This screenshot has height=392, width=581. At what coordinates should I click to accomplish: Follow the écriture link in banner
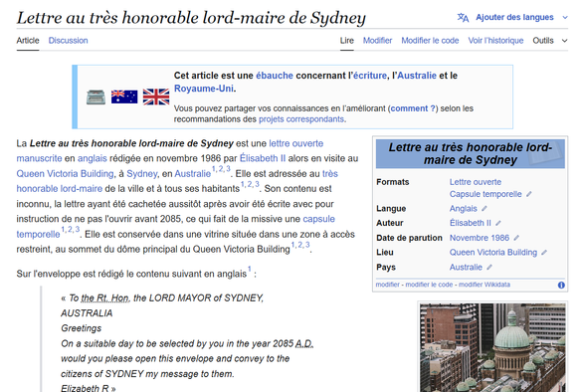(370, 76)
